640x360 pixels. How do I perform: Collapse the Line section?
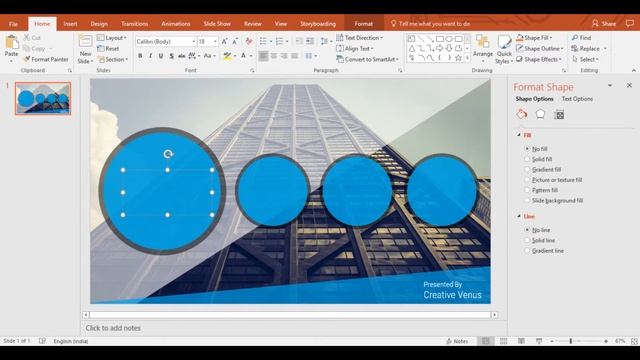pos(519,216)
